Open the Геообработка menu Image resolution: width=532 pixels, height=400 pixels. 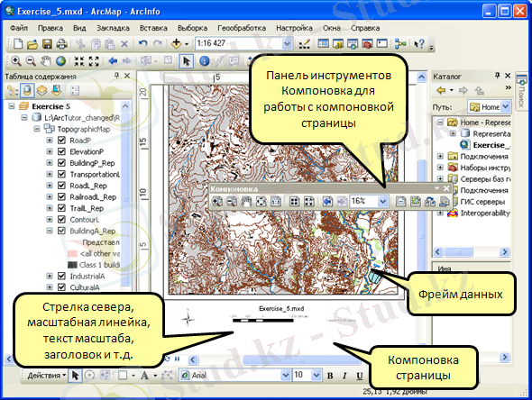(x=242, y=28)
